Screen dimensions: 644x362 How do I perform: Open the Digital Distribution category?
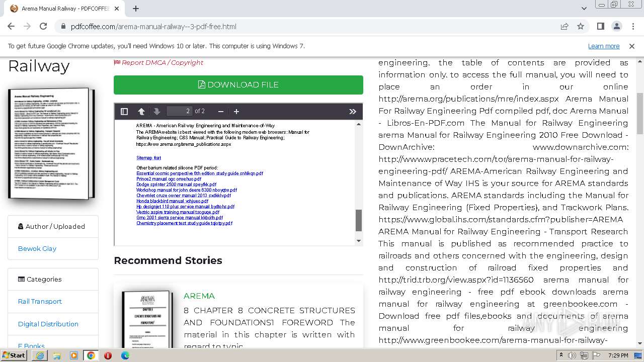(x=48, y=324)
